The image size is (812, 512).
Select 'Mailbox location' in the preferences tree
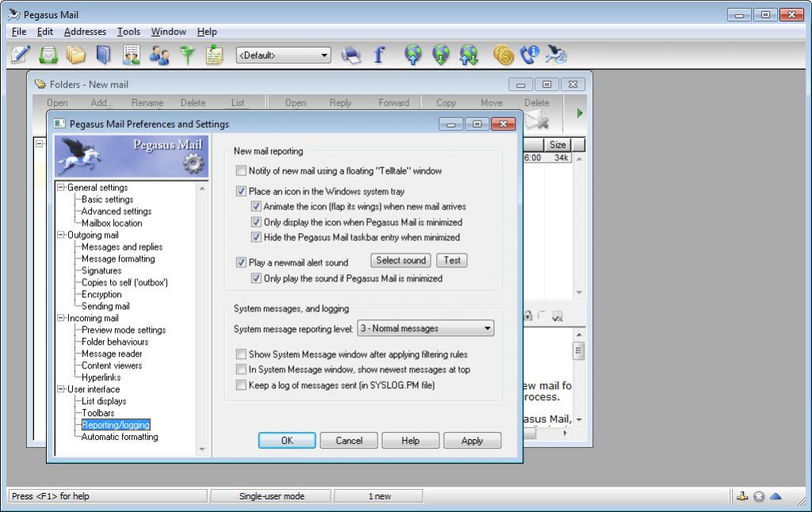[x=112, y=224]
